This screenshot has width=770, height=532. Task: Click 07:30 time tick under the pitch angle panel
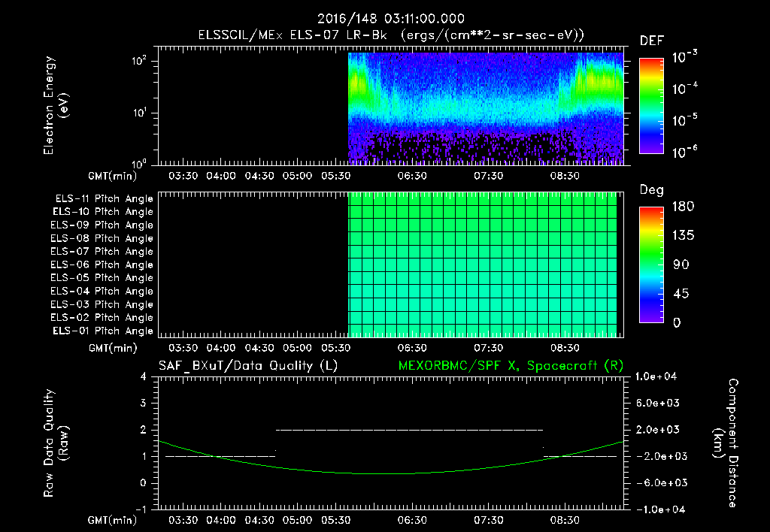tap(489, 348)
